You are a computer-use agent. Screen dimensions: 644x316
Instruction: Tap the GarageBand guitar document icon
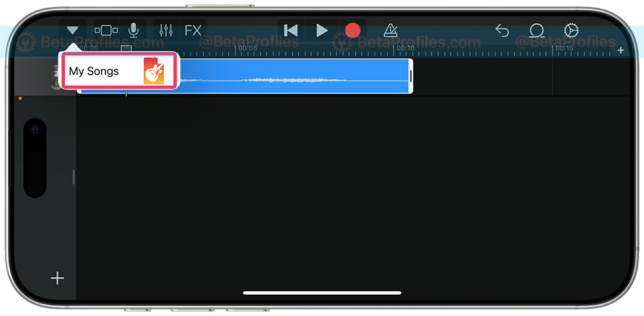(x=154, y=71)
